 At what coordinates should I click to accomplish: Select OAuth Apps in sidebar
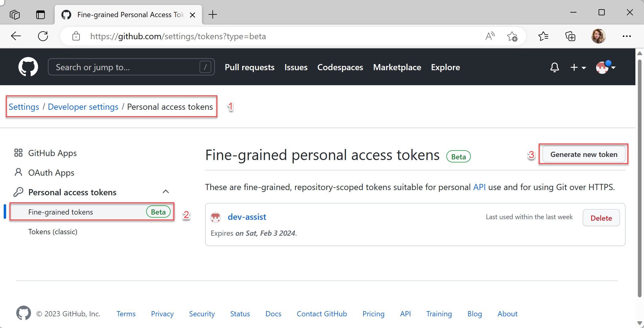click(51, 173)
